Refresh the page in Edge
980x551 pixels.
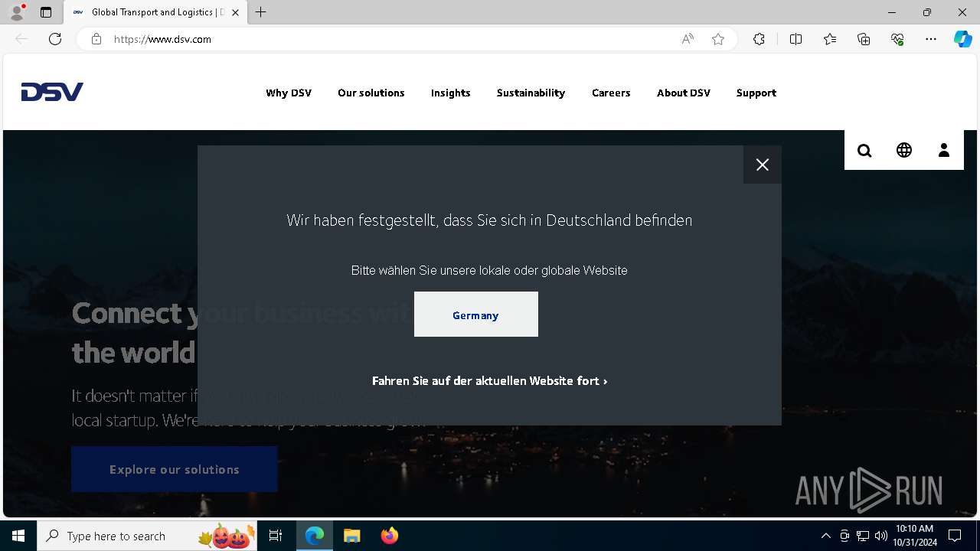[55, 39]
